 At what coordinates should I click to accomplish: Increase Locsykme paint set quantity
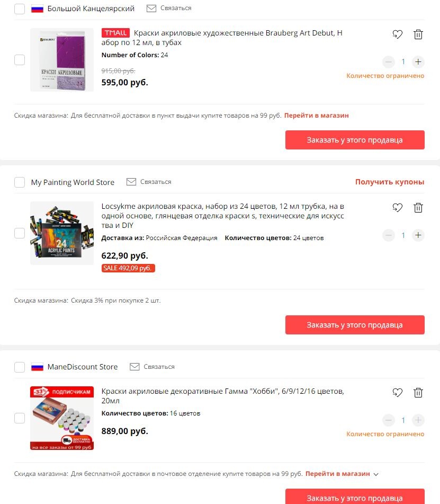coord(418,235)
